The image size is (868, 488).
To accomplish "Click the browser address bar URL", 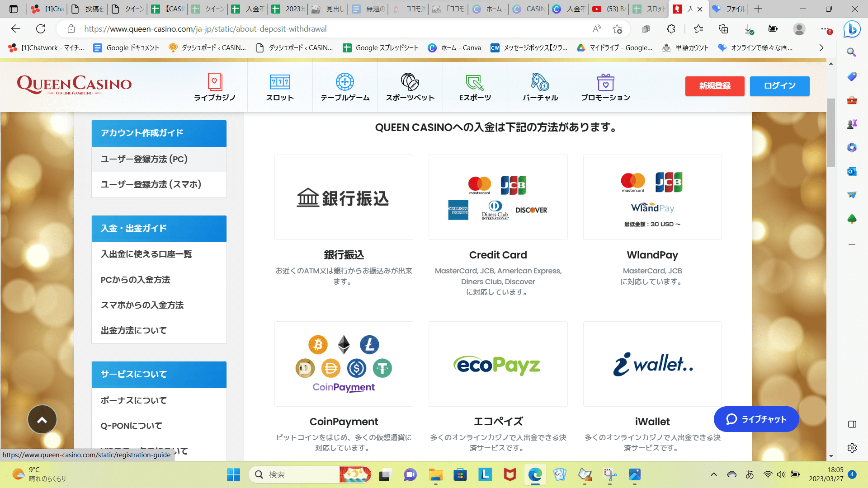I will point(205,29).
